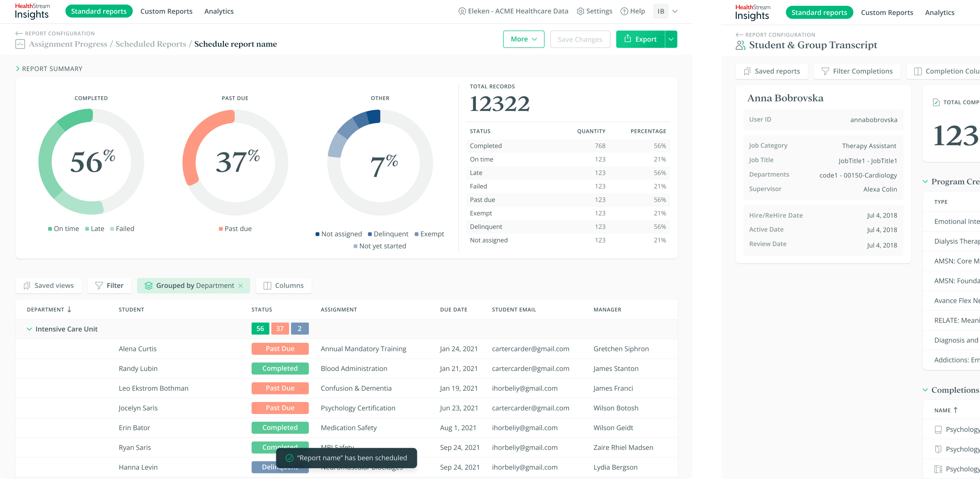Remove the Grouped by Department chip
Screen dimensions: 980x479
coord(240,286)
